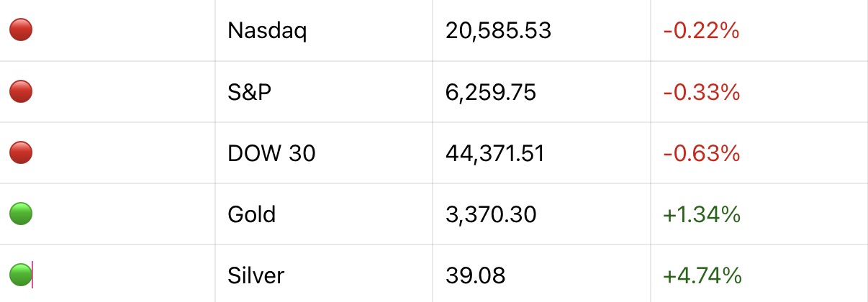Click the red indicator next to DOW 30

(x=21, y=152)
